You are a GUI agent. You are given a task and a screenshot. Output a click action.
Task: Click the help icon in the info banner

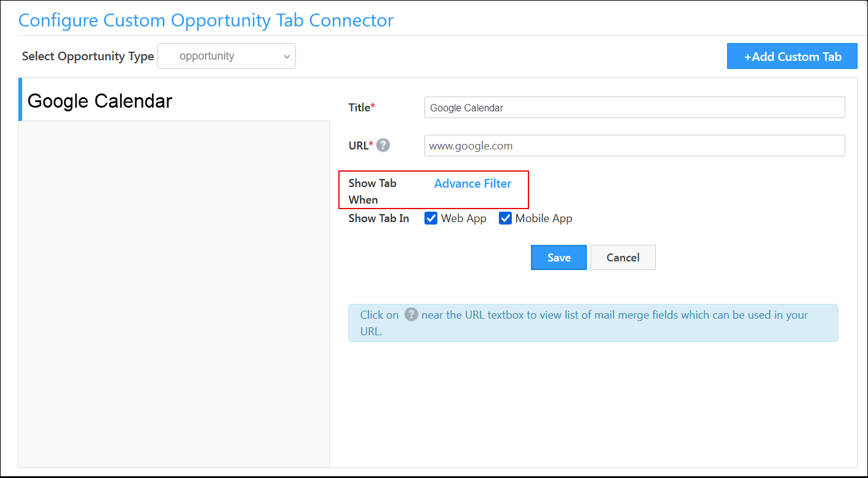(410, 314)
